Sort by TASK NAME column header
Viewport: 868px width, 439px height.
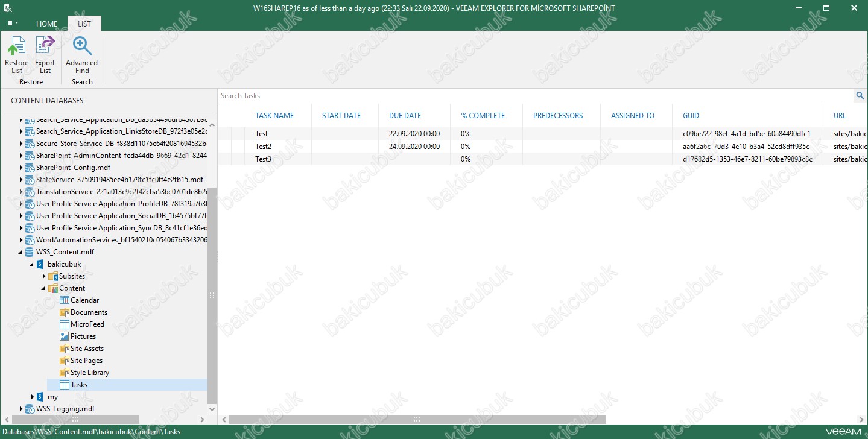tap(274, 116)
